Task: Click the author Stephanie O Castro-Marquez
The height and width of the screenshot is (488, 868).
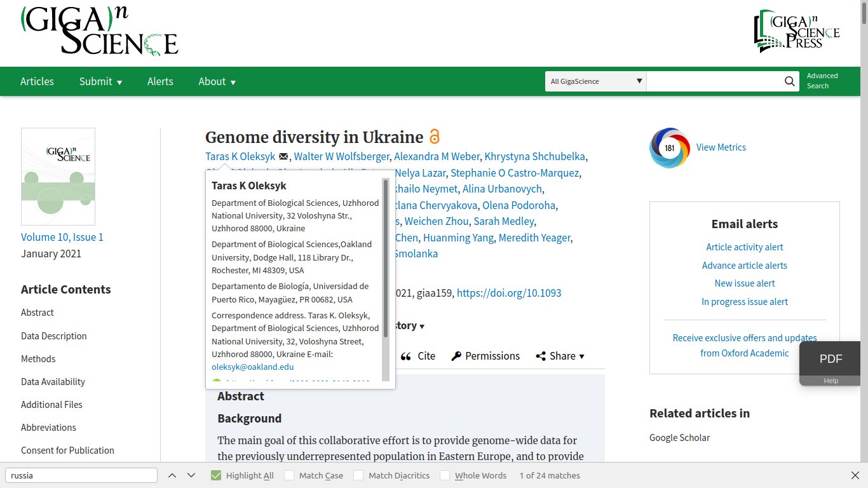Action: coord(515,173)
